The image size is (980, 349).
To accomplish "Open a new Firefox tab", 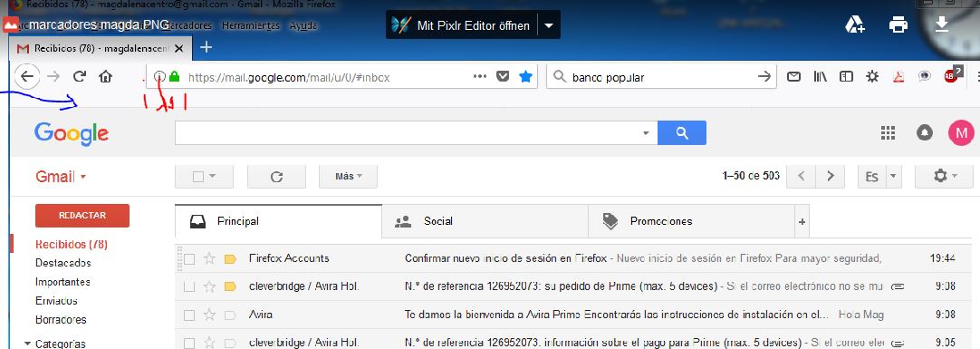I will 206,47.
